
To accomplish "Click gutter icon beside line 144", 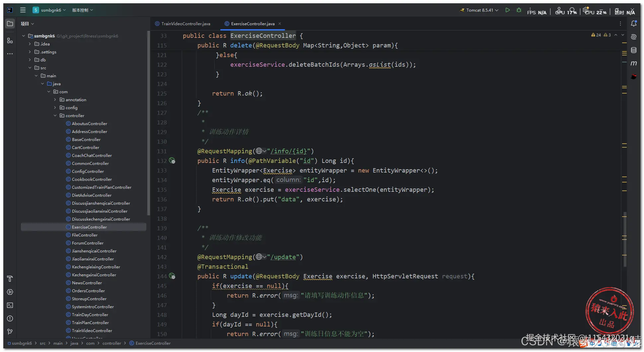I will 172,276.
